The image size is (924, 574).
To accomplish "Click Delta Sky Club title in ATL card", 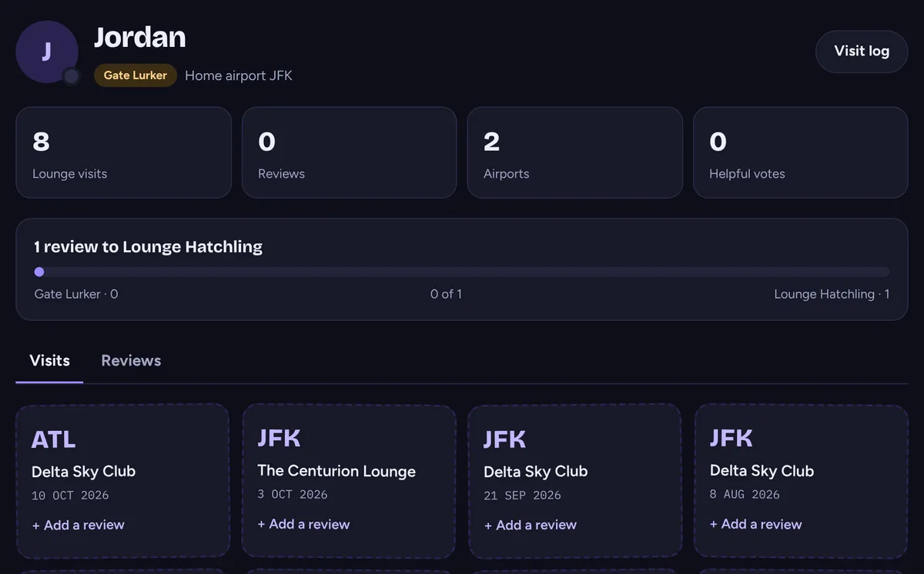I will click(83, 472).
